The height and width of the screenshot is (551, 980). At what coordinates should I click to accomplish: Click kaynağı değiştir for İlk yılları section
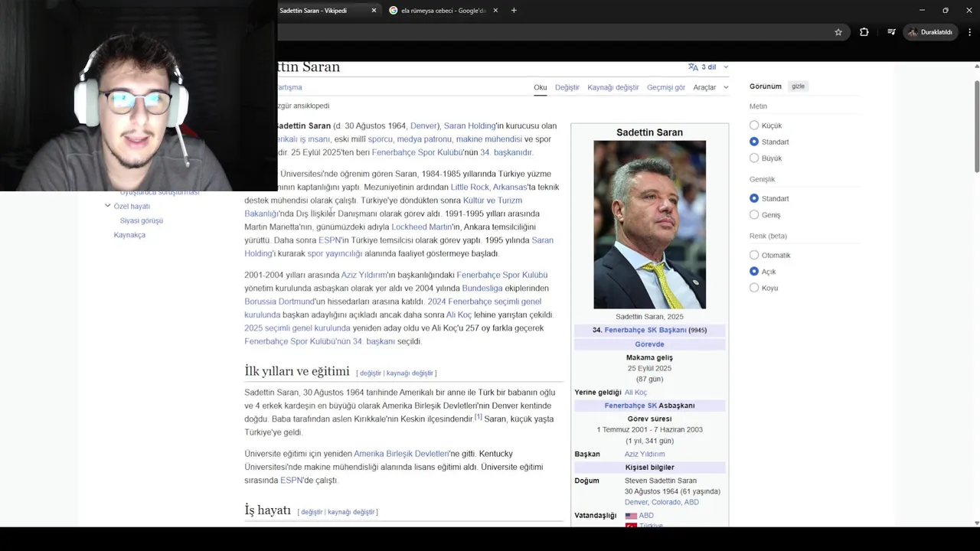coord(410,373)
